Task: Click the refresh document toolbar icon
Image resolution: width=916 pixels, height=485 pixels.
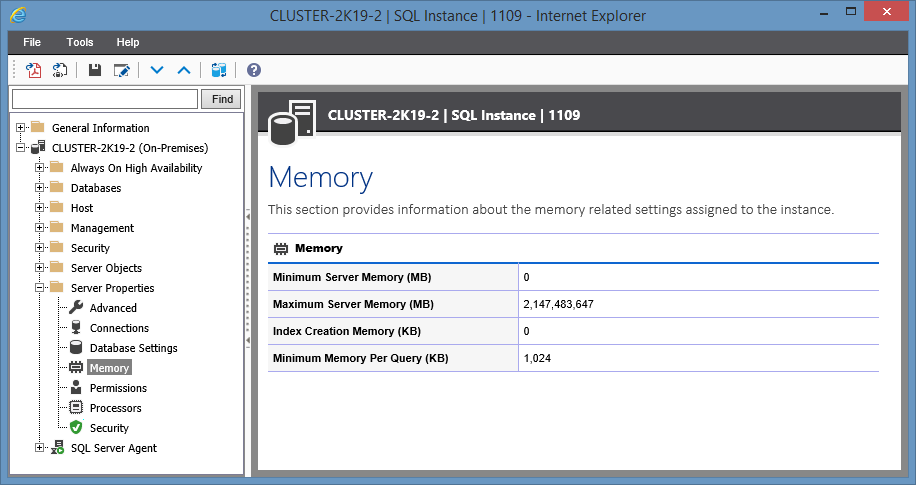Action: pos(60,70)
